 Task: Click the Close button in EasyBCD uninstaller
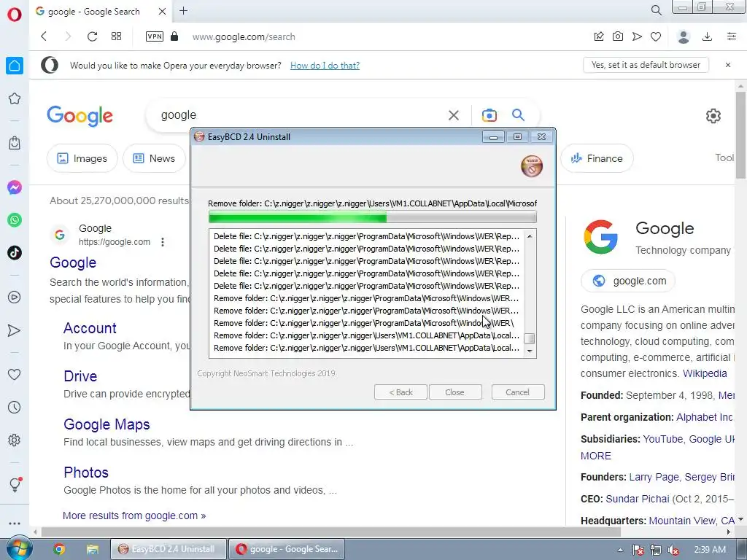click(455, 392)
